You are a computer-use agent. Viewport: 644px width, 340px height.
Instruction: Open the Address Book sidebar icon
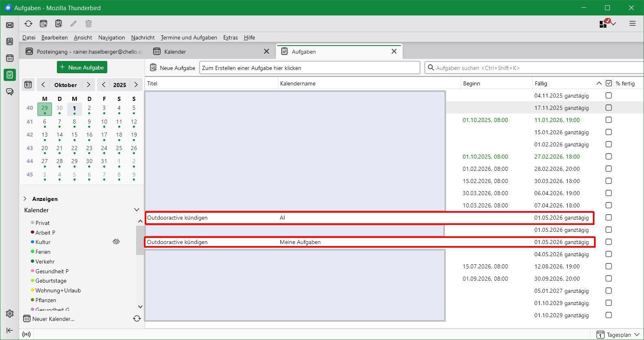tap(10, 41)
